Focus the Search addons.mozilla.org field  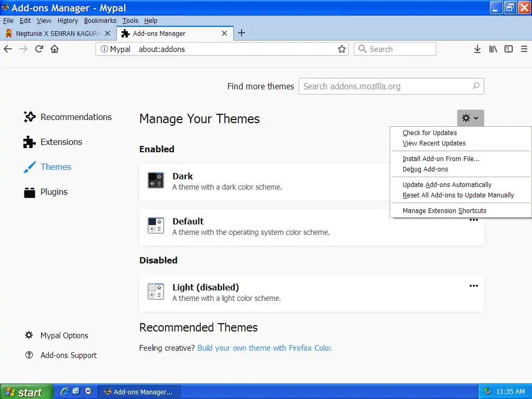[x=391, y=86]
